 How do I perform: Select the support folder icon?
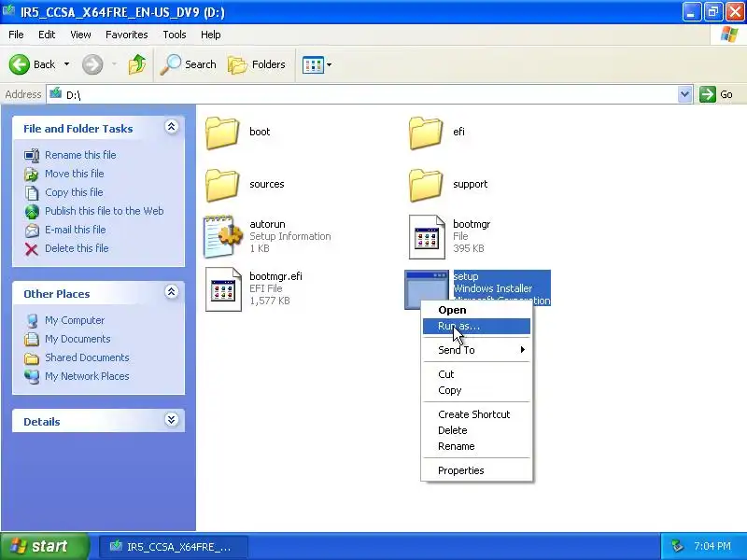click(x=426, y=185)
